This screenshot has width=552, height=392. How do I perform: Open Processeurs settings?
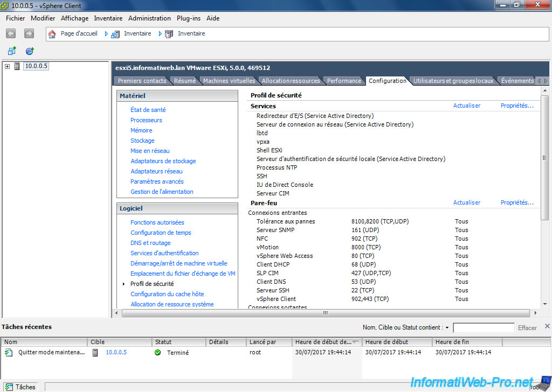[146, 120]
